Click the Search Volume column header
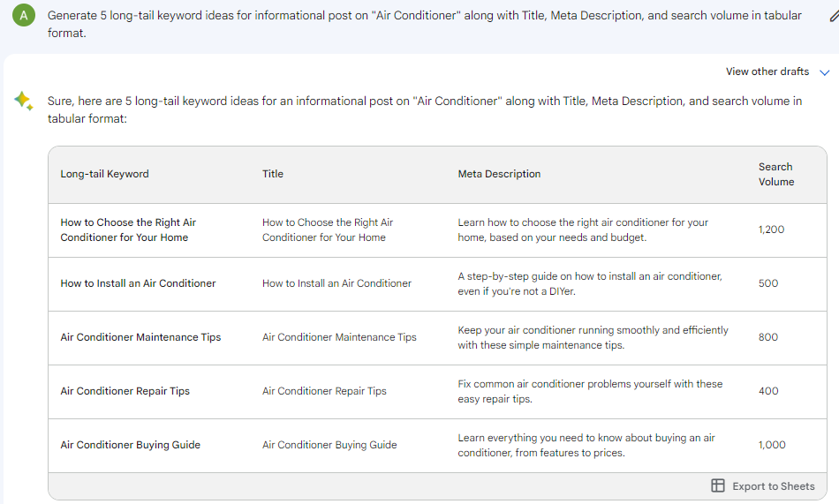Screen dimensions: 839x504 776,175
